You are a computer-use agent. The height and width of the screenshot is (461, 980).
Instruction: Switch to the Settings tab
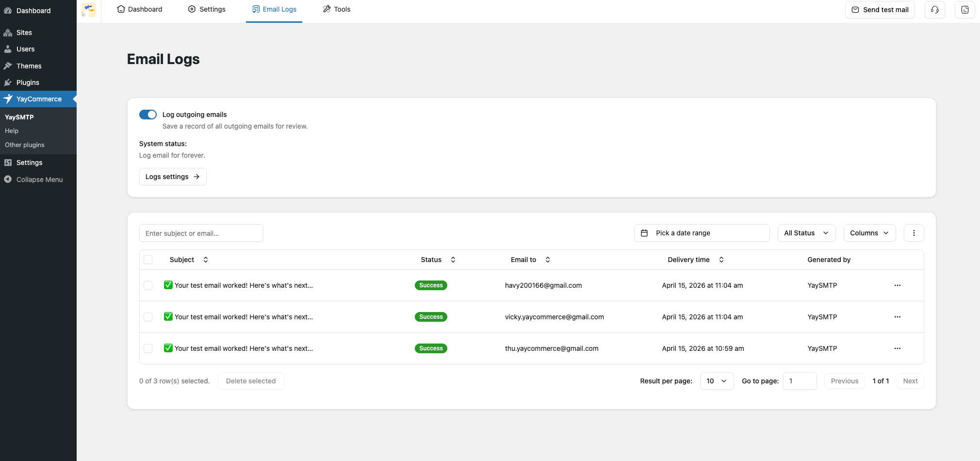207,9
